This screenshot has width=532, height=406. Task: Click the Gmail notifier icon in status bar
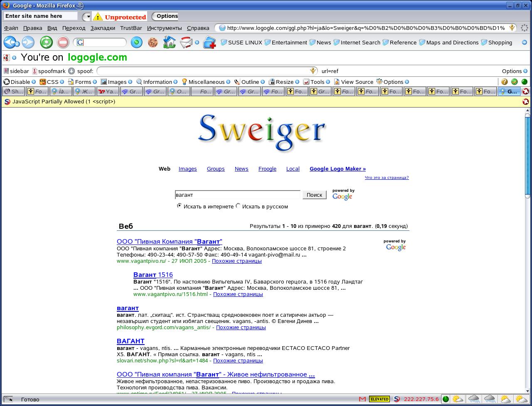coord(362,399)
